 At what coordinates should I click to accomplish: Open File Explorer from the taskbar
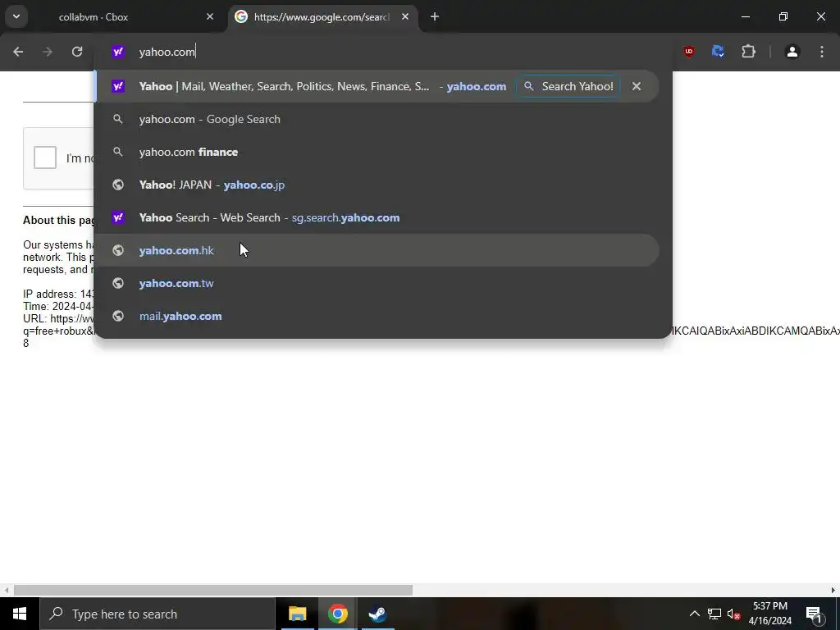click(x=297, y=614)
